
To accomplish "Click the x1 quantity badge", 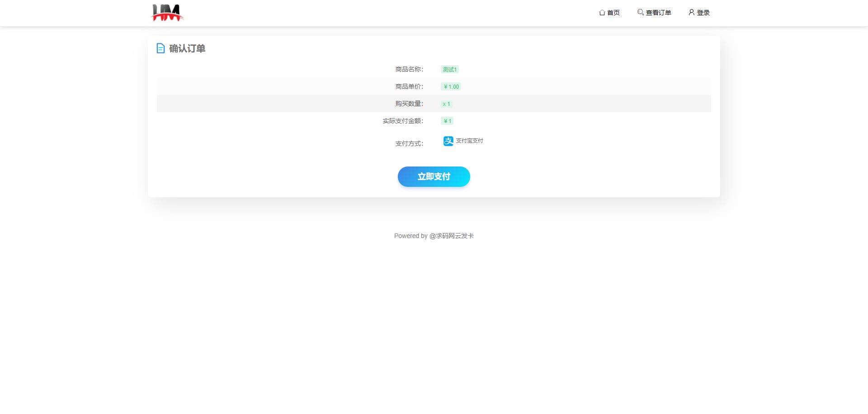I will [446, 104].
